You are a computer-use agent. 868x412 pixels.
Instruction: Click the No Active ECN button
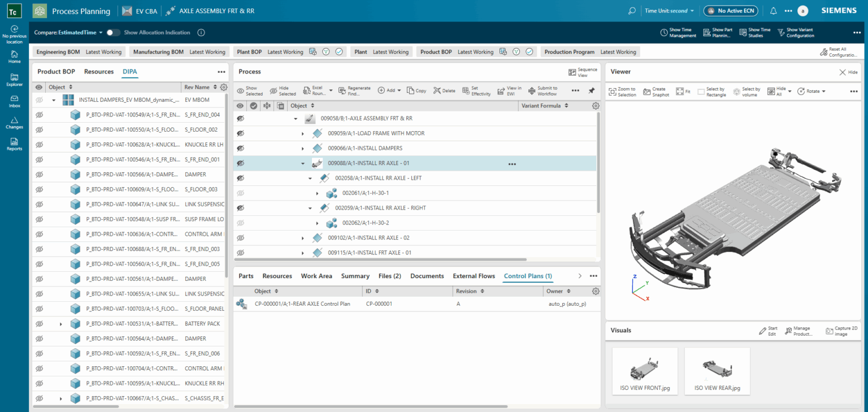click(x=730, y=10)
